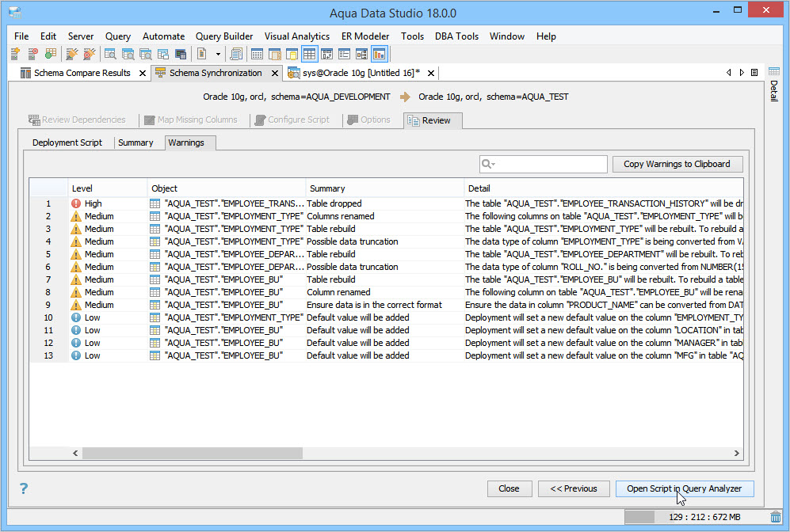This screenshot has width=790, height=532.
Task: Toggle the highlighted bar chart window icon
Action: tap(379, 54)
